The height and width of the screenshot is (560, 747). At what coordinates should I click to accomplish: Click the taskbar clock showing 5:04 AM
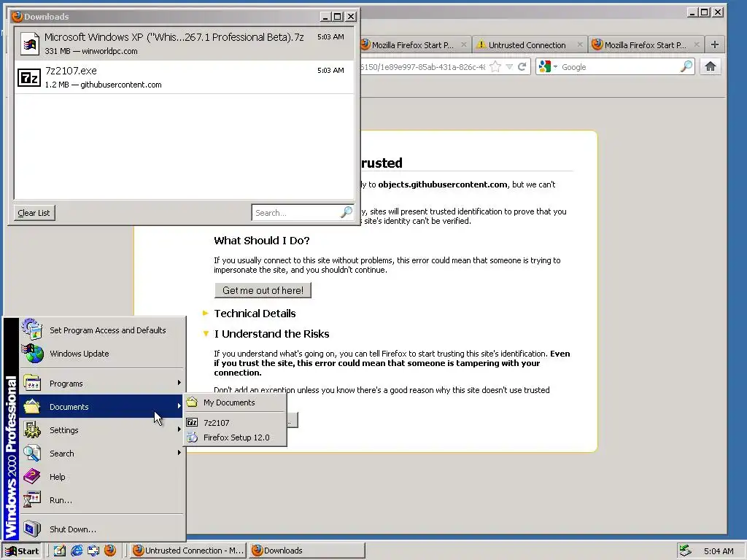[719, 551]
